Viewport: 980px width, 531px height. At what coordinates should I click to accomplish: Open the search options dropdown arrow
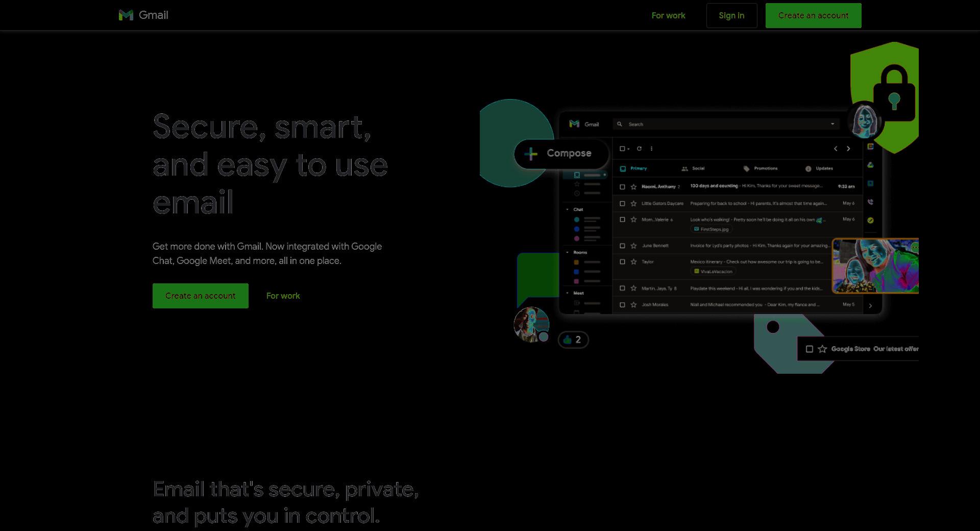pyautogui.click(x=832, y=124)
